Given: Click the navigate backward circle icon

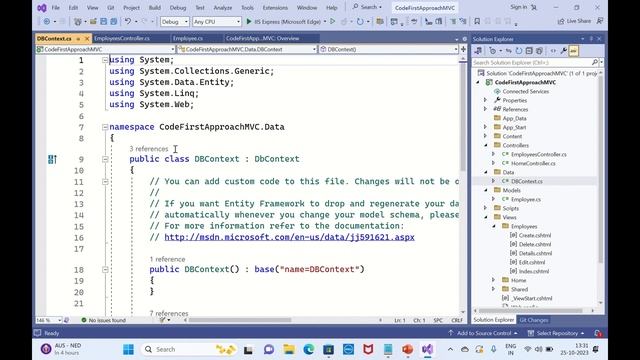Looking at the screenshot, I should (47, 22).
